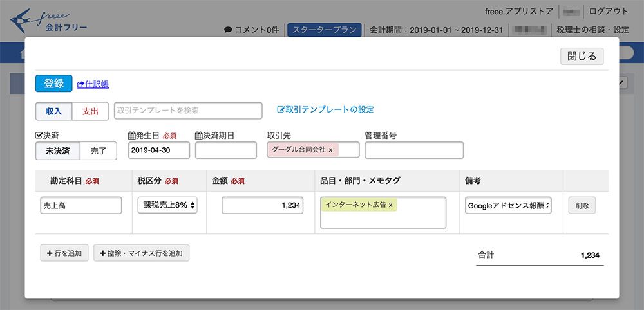Image resolution: width=644 pixels, height=310 pixels.
Task: Open the 売上高 account item selector
Action: (81, 205)
